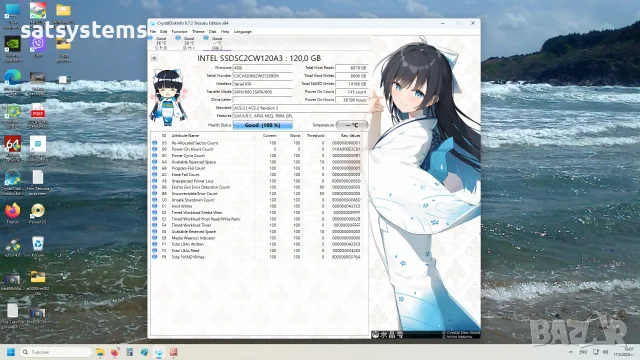This screenshot has height=360, width=640.
Task: Open the Disk menu
Action: click(x=213, y=31)
